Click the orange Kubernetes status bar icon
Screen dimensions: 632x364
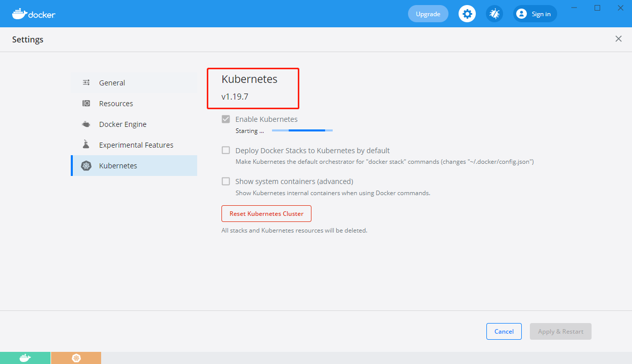point(76,357)
